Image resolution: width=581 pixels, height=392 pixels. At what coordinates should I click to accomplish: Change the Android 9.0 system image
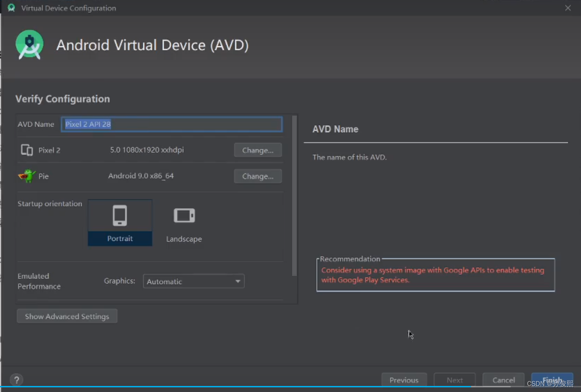click(258, 176)
